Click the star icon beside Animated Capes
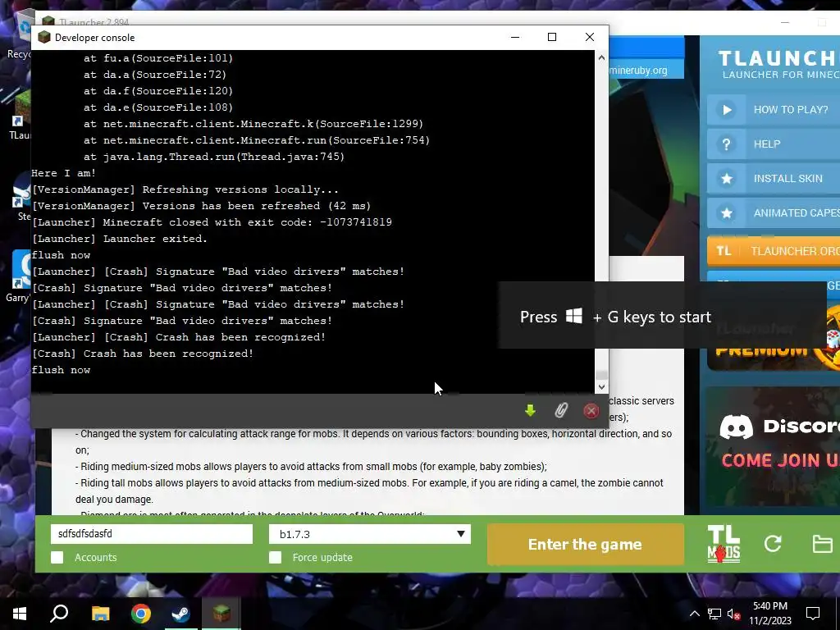840x630 pixels. [727, 212]
